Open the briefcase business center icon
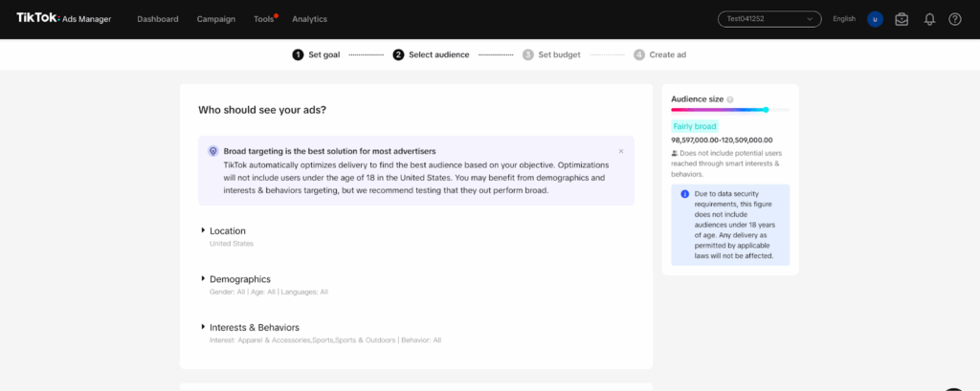This screenshot has width=980, height=391. point(902,19)
